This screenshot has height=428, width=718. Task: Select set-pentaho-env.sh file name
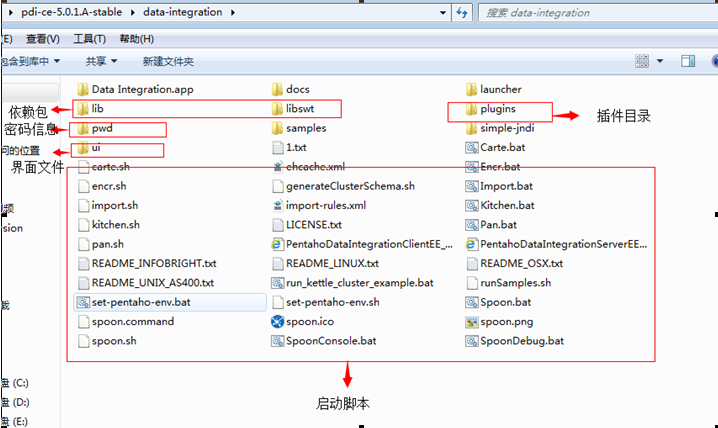tap(332, 302)
